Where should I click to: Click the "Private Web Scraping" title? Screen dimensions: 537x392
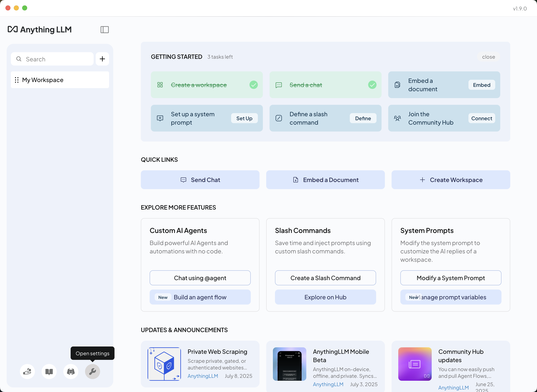pos(217,352)
